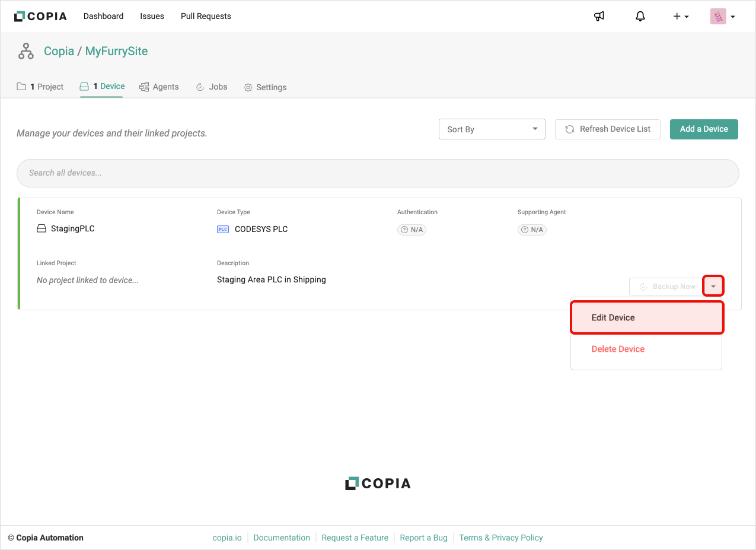Click Refresh Device List button
Viewport: 756px width, 550px height.
click(x=607, y=129)
